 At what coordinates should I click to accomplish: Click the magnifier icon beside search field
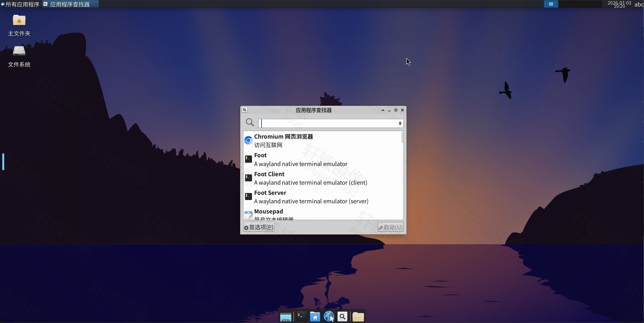pos(250,123)
